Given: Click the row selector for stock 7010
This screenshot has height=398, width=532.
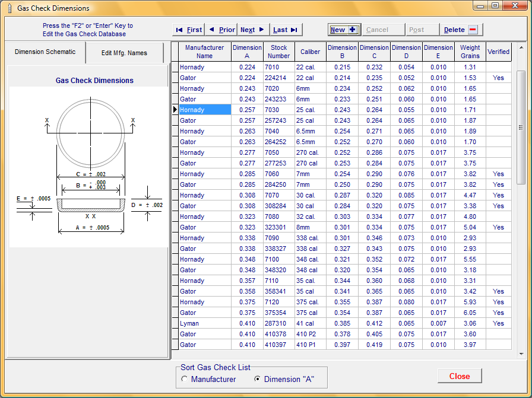Looking at the screenshot, I should tap(175, 67).
